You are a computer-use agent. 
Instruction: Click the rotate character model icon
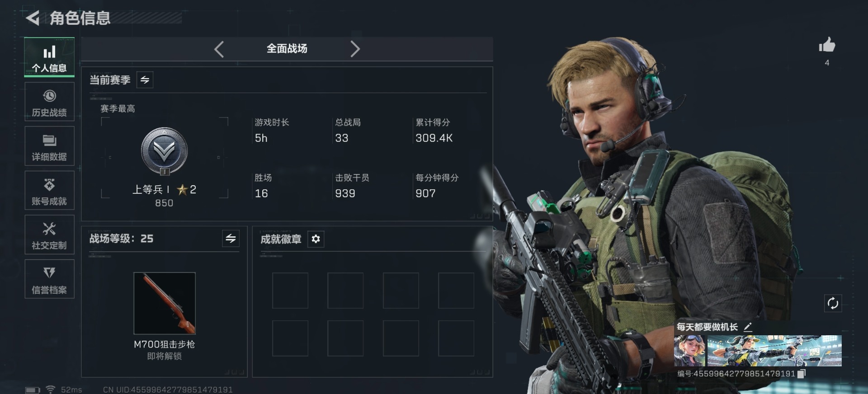click(x=833, y=303)
